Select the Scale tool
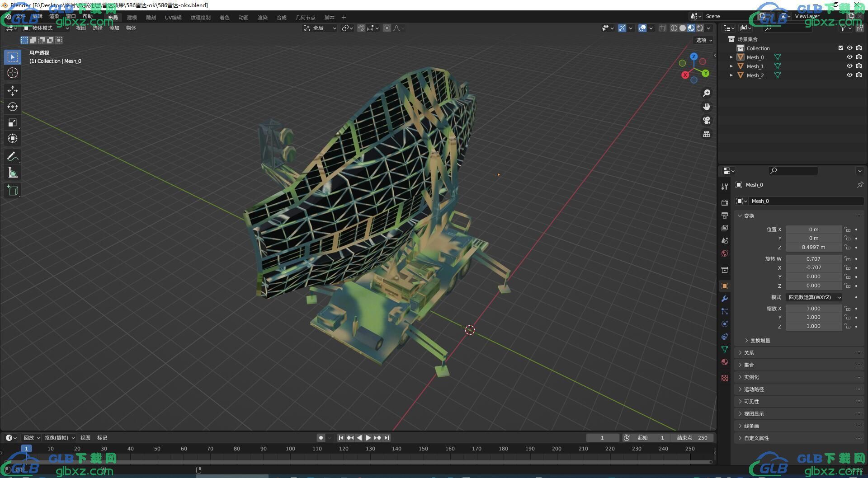The width and height of the screenshot is (868, 478). tap(13, 122)
